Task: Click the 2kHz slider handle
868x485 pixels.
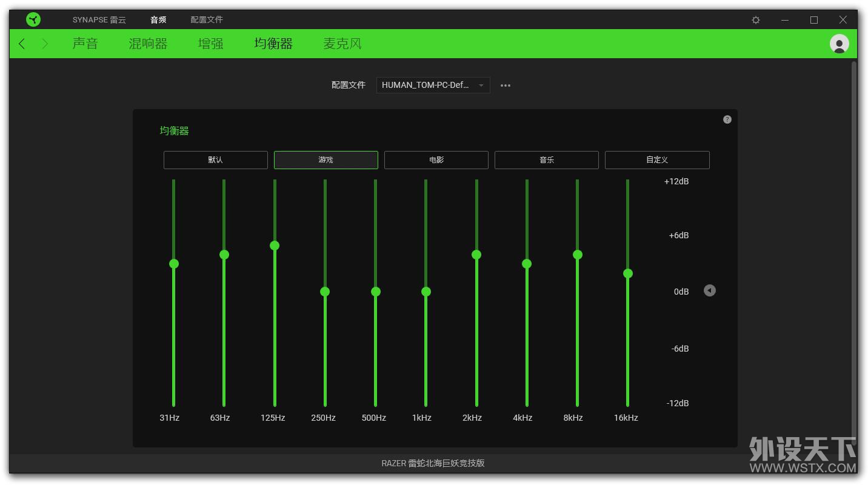Action: point(476,255)
